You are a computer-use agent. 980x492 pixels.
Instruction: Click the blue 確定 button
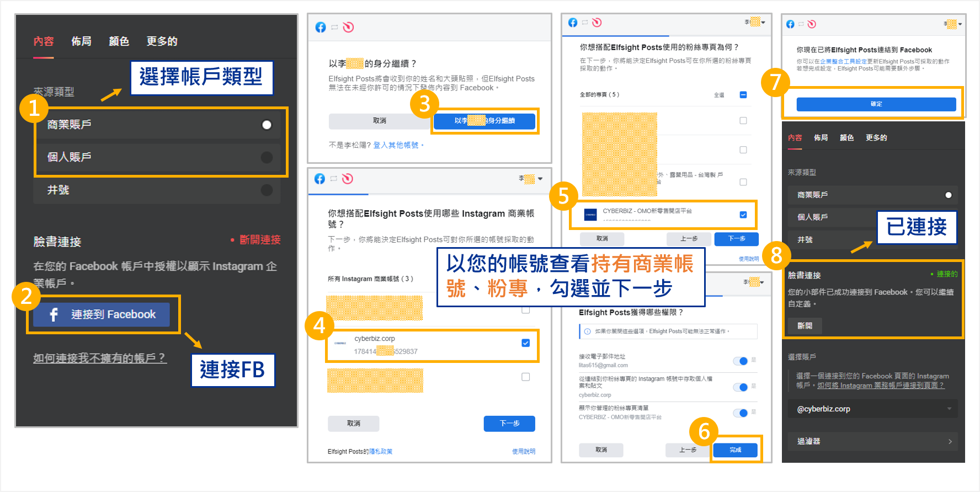[x=876, y=104]
